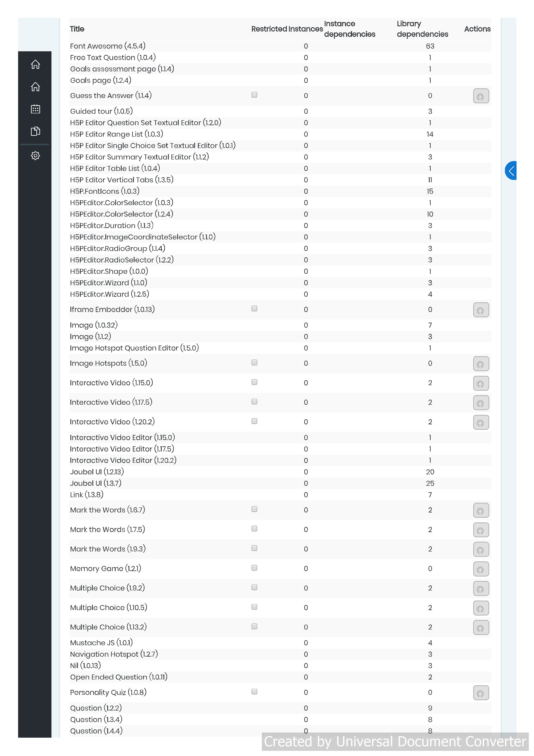Expand the blue side drawer chevron
Viewport: 534px width, 756px height.
(x=511, y=170)
